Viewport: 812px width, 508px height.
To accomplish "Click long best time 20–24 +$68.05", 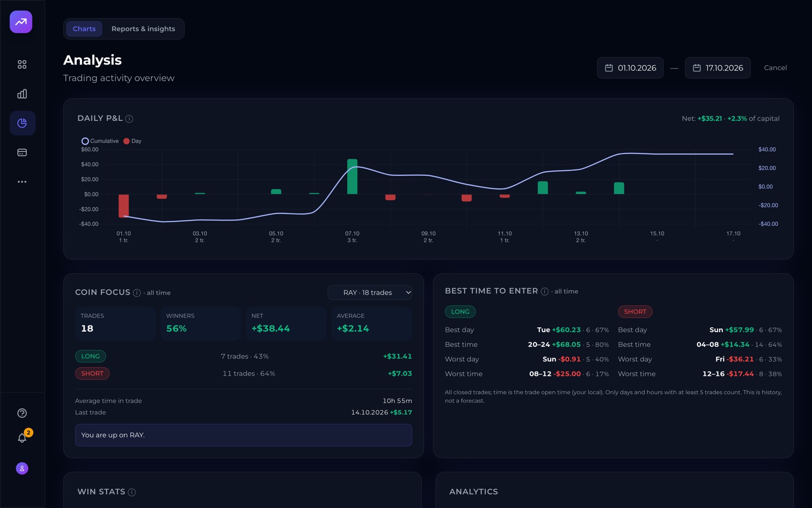I will 568,345.
